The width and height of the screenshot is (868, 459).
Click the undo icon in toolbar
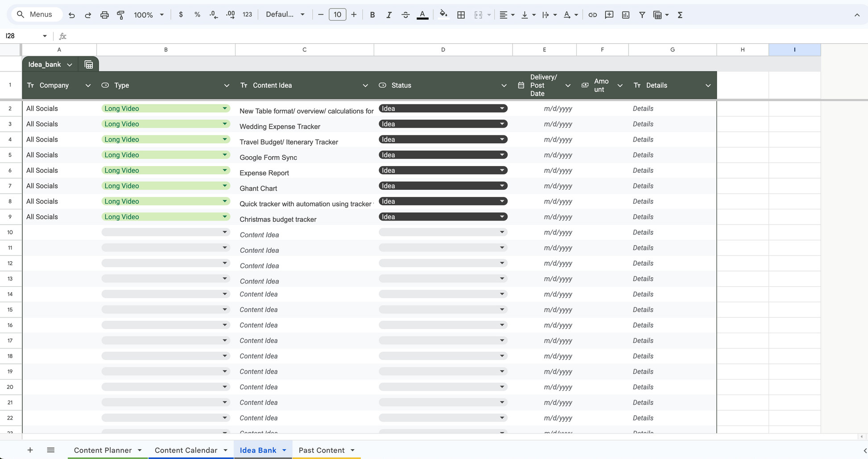click(x=71, y=15)
